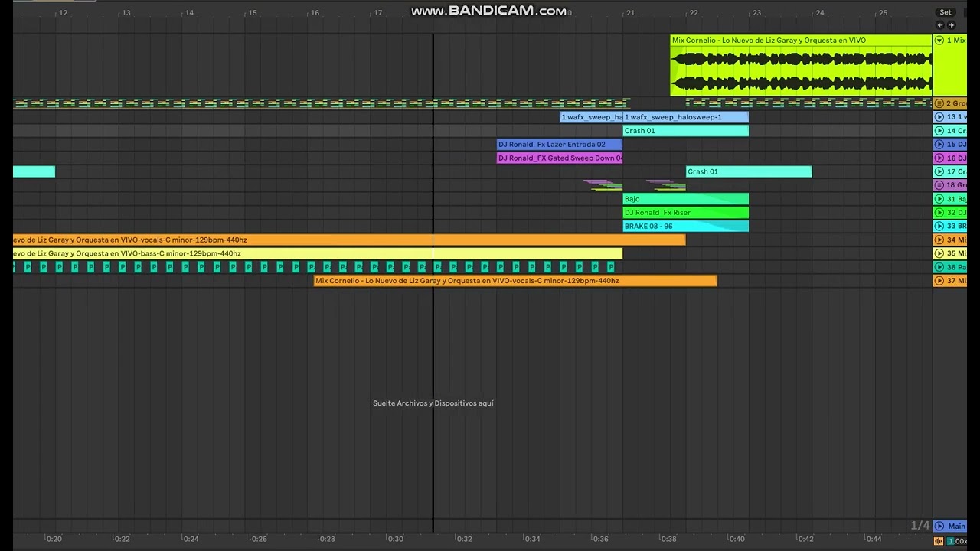Unfold track 13 wafx sweep with its arrow
Screen dimensions: 980x551
tap(939, 117)
